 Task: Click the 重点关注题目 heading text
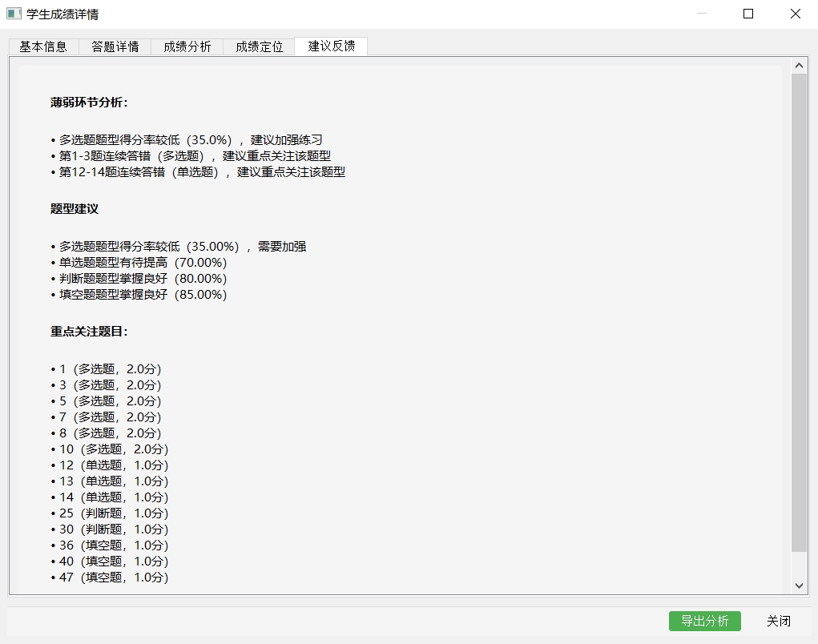[x=89, y=332]
